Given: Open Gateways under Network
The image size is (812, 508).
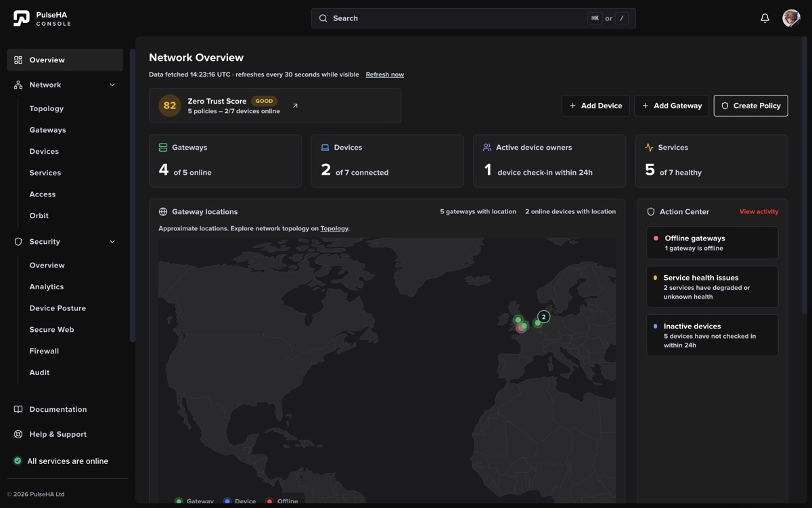Looking at the screenshot, I should tap(48, 130).
